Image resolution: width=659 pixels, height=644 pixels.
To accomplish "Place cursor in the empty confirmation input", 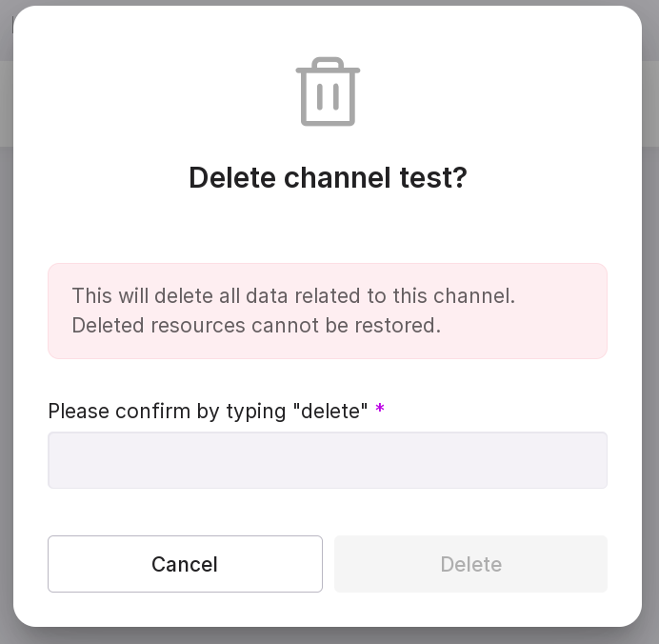I will (x=328, y=460).
